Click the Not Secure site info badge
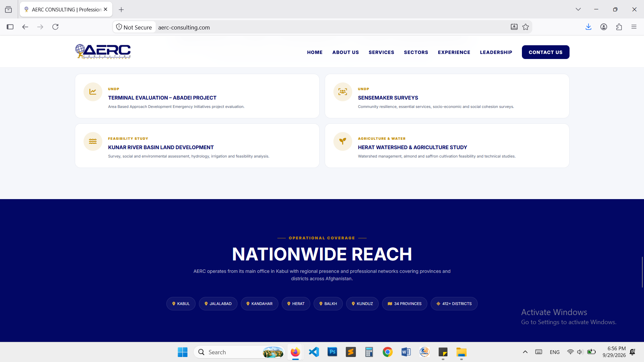Screen dimensions: 644x362 coord(134,27)
